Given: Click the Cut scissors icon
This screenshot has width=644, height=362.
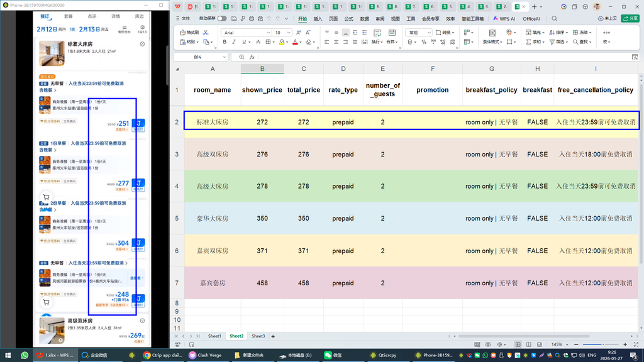Looking at the screenshot, I should coord(206,33).
